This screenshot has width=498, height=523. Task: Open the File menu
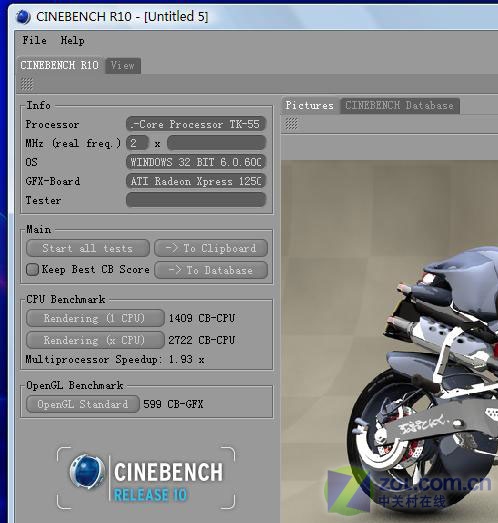(x=34, y=40)
